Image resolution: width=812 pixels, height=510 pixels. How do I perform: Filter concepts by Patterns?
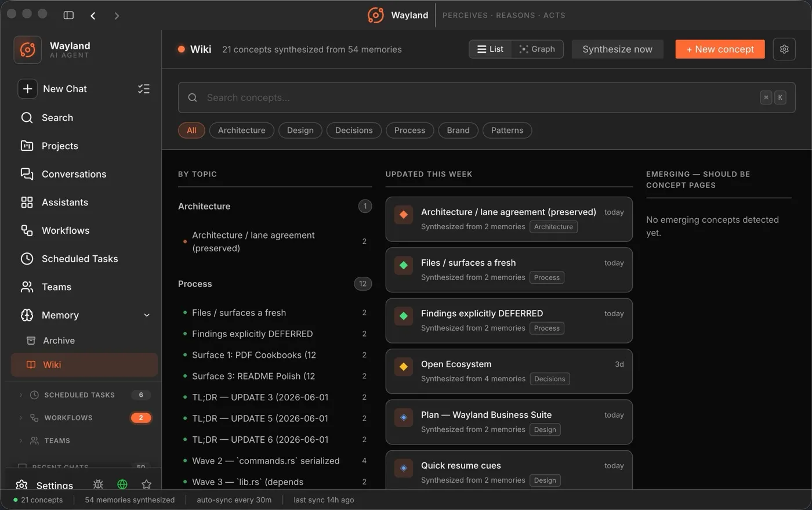(x=507, y=131)
